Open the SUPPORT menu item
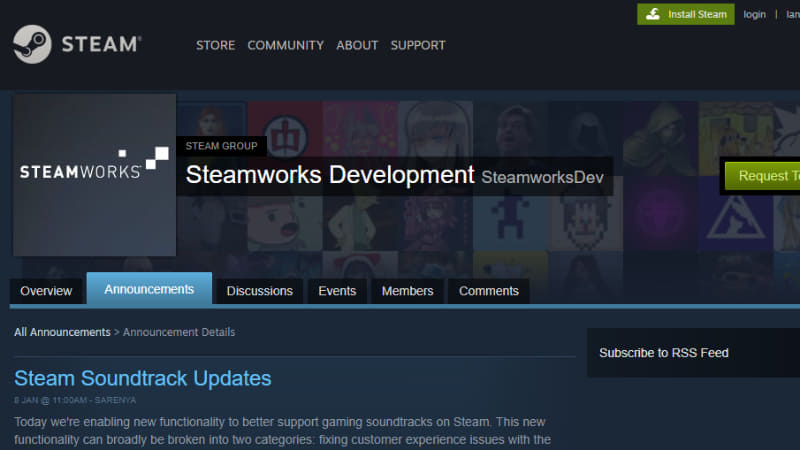This screenshot has width=800, height=450. [418, 45]
